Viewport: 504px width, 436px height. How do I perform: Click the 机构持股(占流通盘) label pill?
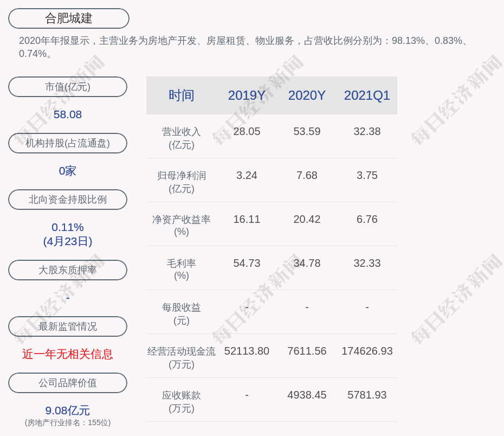(68, 143)
